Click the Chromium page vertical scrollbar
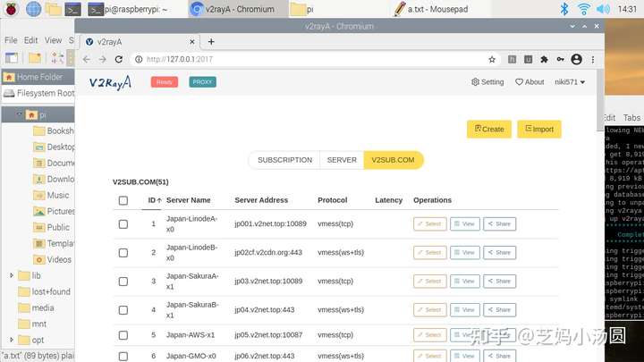 [600, 100]
